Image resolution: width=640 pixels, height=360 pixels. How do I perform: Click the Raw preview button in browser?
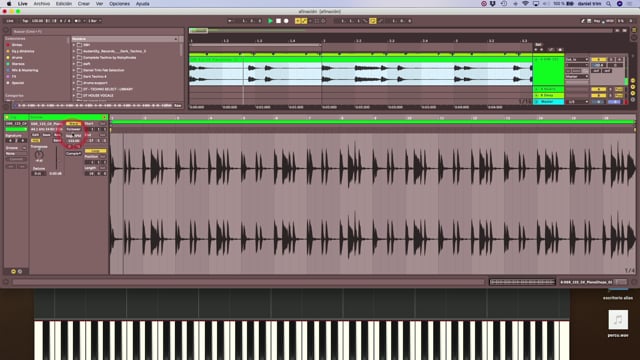[178, 105]
